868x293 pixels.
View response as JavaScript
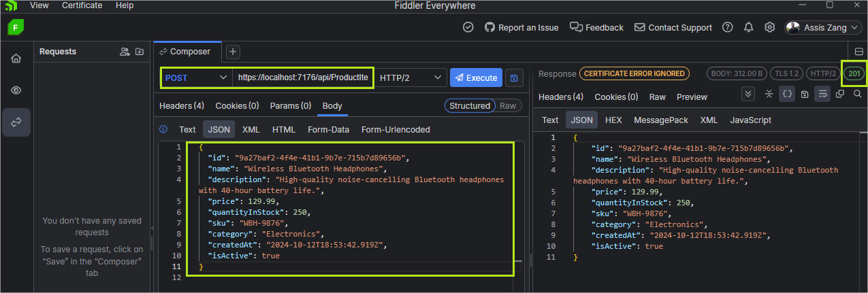coord(751,120)
